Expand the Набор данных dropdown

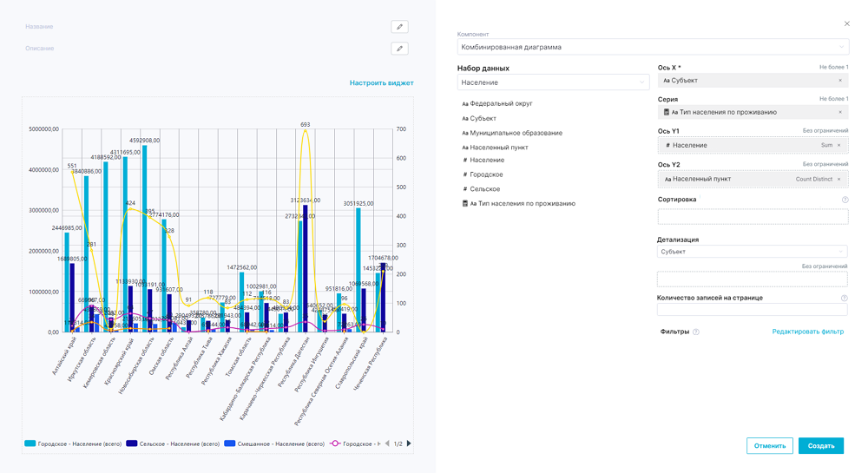pyautogui.click(x=553, y=82)
